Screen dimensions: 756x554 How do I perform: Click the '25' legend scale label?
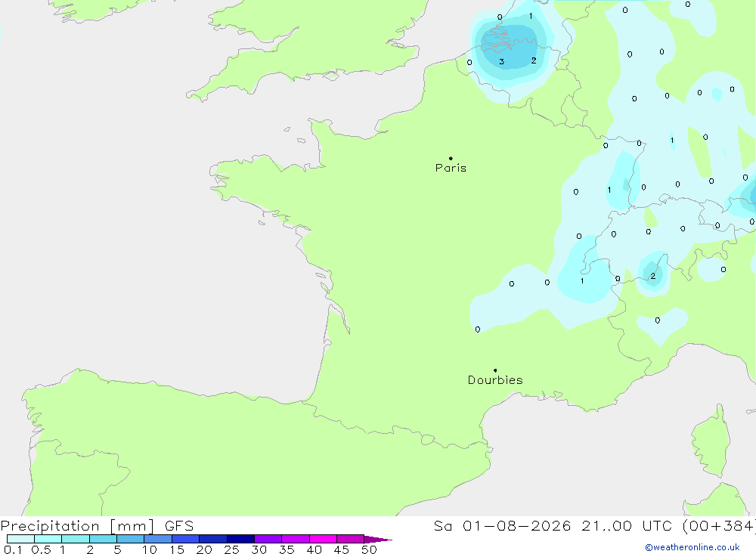pyautogui.click(x=232, y=549)
